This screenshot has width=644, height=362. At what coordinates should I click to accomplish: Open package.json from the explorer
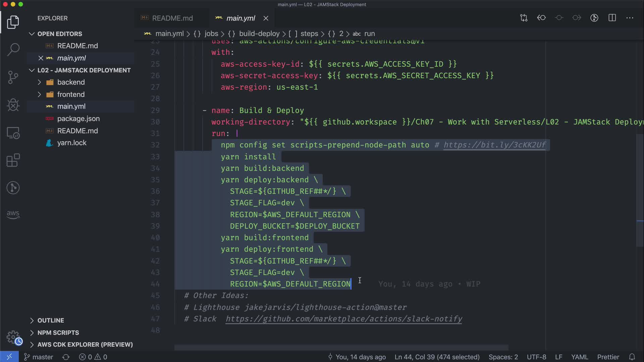[x=78, y=119]
